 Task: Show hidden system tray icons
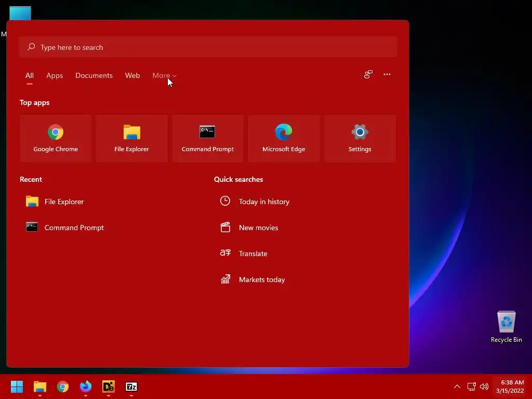[x=457, y=387]
